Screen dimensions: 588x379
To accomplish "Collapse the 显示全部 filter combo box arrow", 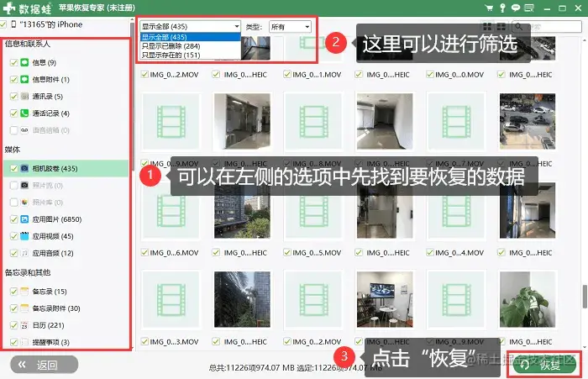I will [237, 27].
